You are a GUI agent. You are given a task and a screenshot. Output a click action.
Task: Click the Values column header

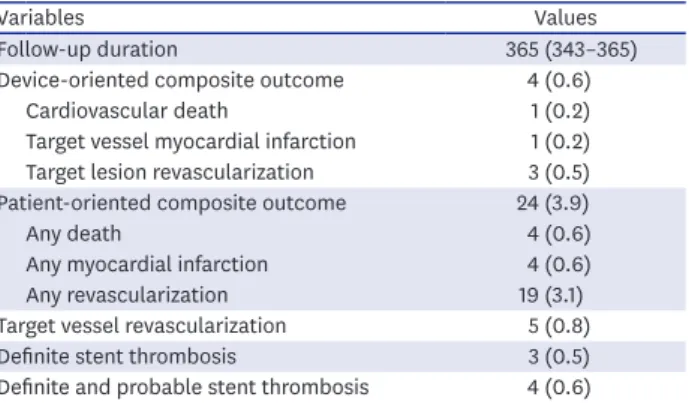coord(565,18)
